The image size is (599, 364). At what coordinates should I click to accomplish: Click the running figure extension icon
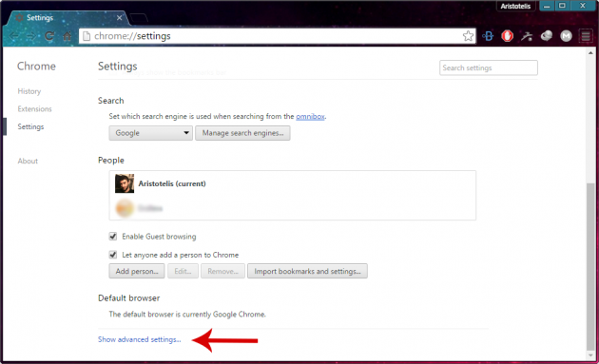click(527, 36)
